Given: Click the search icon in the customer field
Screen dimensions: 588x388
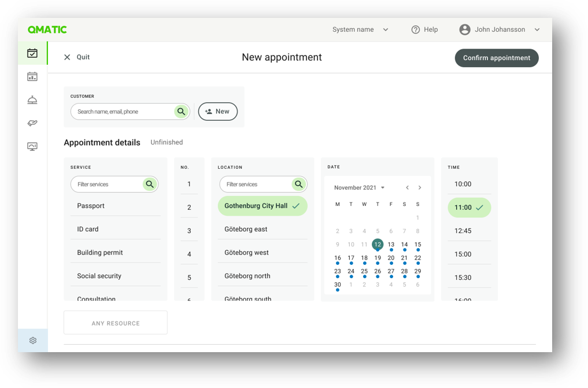Looking at the screenshot, I should 182,111.
